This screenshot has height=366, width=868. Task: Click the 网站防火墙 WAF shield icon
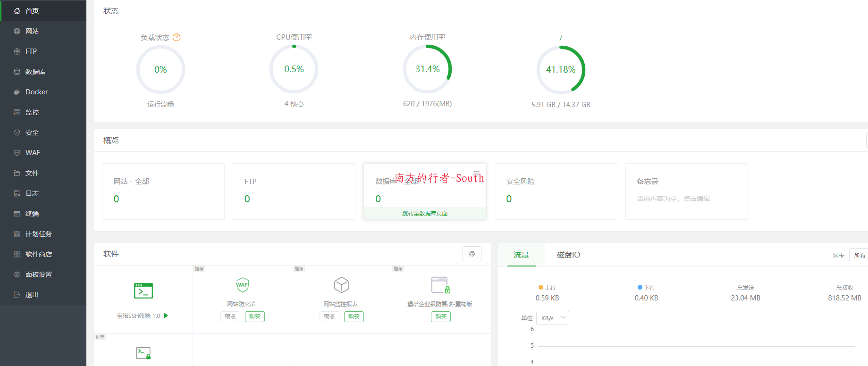click(242, 285)
